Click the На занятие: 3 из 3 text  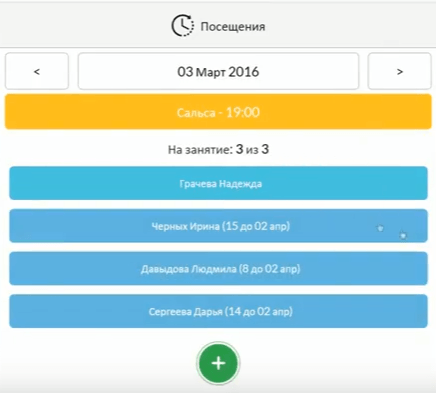[218, 149]
